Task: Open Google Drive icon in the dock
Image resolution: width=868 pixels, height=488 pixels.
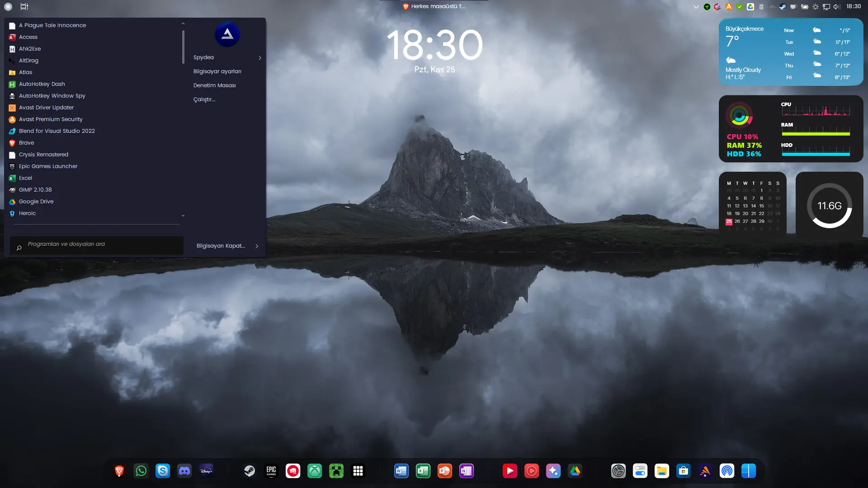Action: (575, 471)
